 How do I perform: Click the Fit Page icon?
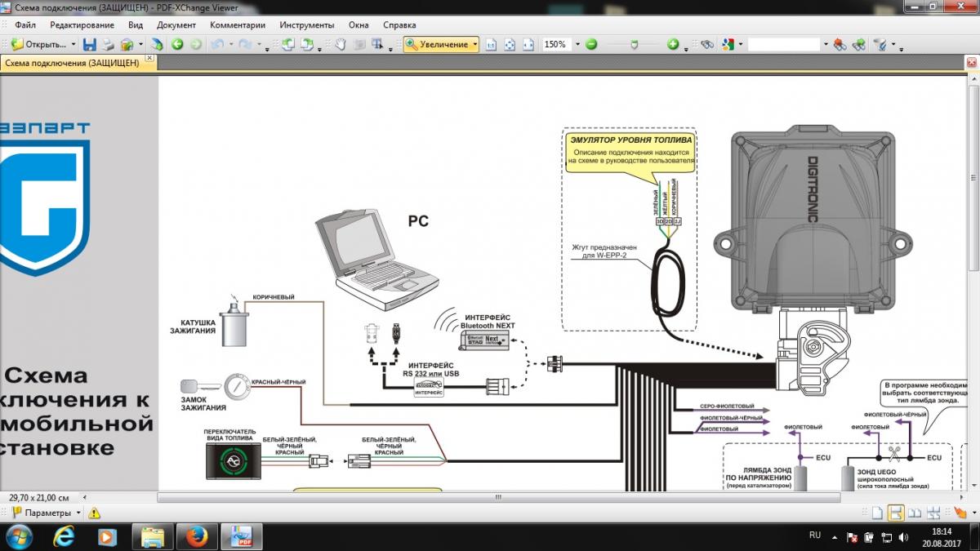[x=510, y=44]
